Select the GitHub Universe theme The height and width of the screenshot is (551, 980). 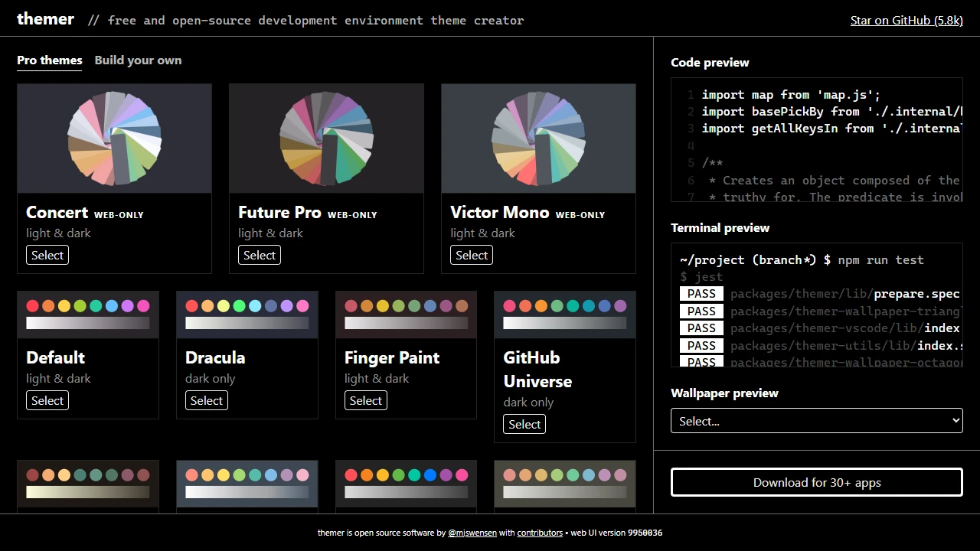click(524, 424)
